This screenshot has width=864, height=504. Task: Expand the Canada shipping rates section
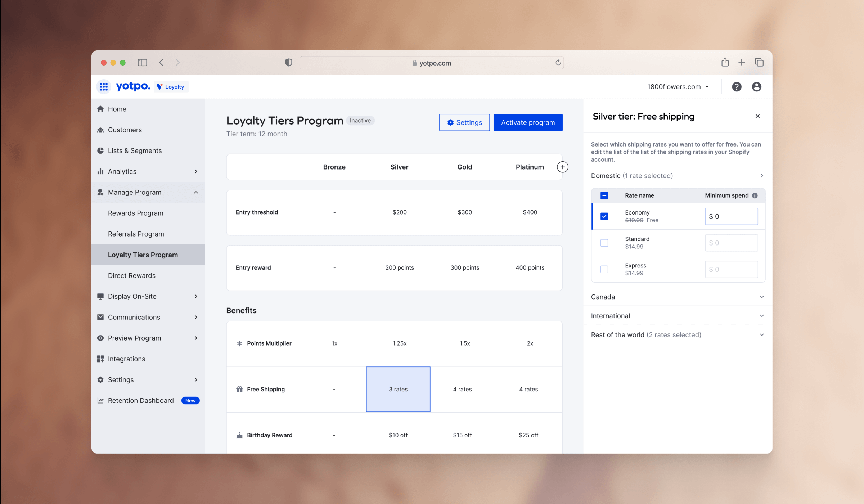(762, 297)
